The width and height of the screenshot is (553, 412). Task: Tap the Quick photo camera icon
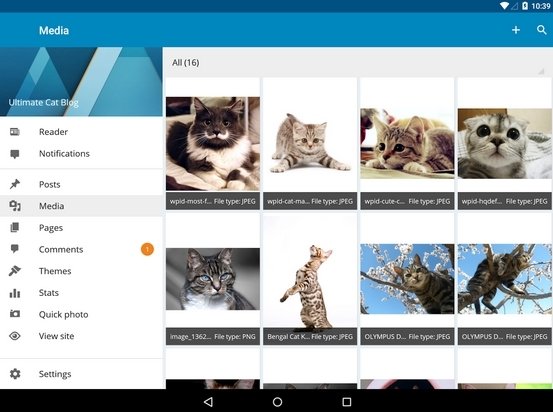coord(15,314)
